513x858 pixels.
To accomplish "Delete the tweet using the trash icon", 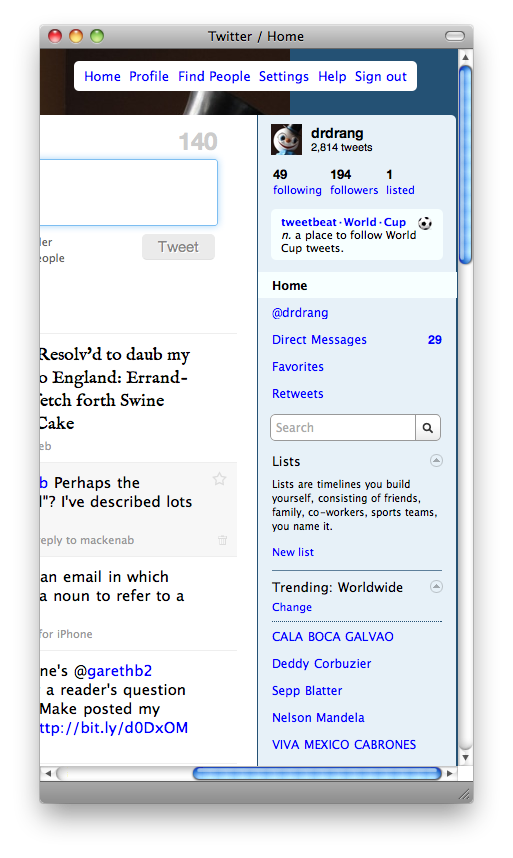I will [x=223, y=540].
